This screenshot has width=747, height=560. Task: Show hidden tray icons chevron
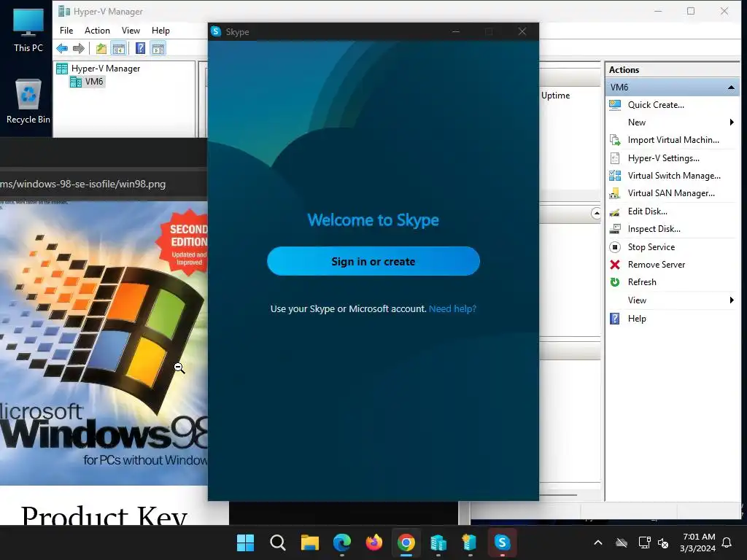[598, 542]
